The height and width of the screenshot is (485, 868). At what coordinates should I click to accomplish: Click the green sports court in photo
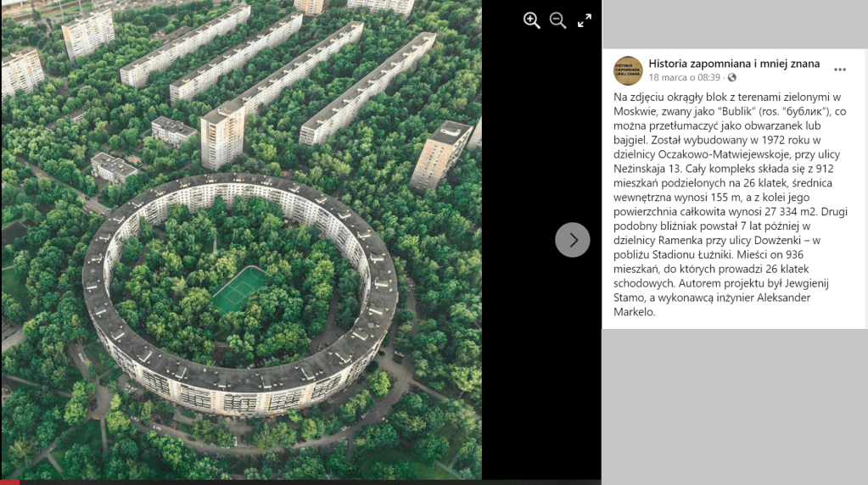[239, 290]
